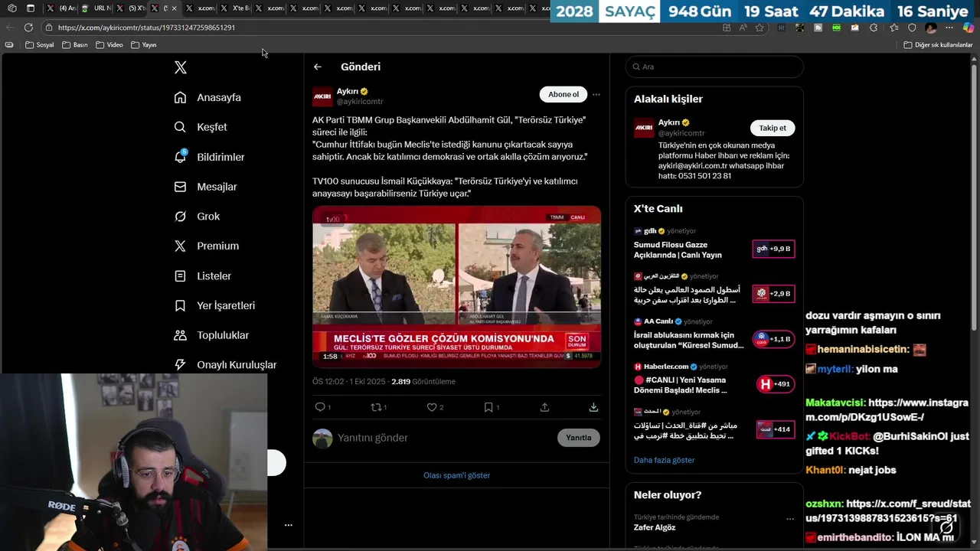Open the Basın bookmarks folder
The height and width of the screenshot is (551, 980).
(x=75, y=45)
